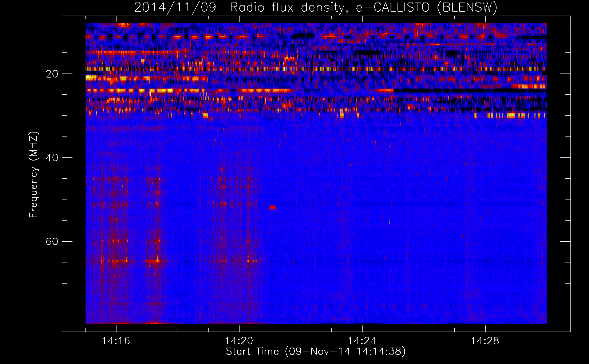
Task: Click the 14:16 time tick label
Action: click(x=116, y=341)
